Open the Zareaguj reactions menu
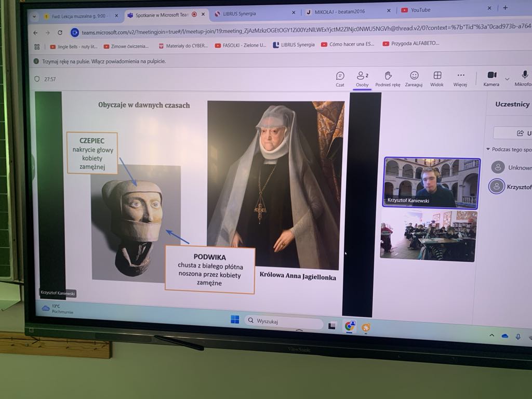Screen dimensions: 532x399 click(414, 79)
